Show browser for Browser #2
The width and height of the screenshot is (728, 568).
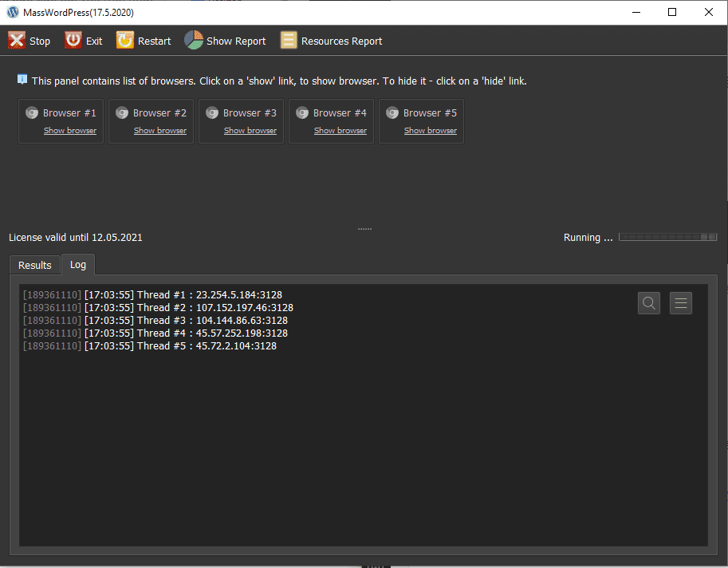160,131
